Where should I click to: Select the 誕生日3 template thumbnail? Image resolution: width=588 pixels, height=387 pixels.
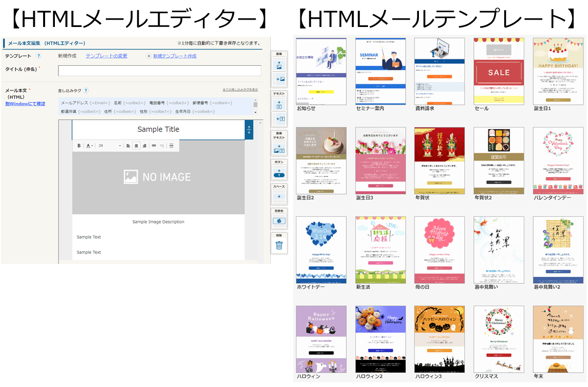381,161
